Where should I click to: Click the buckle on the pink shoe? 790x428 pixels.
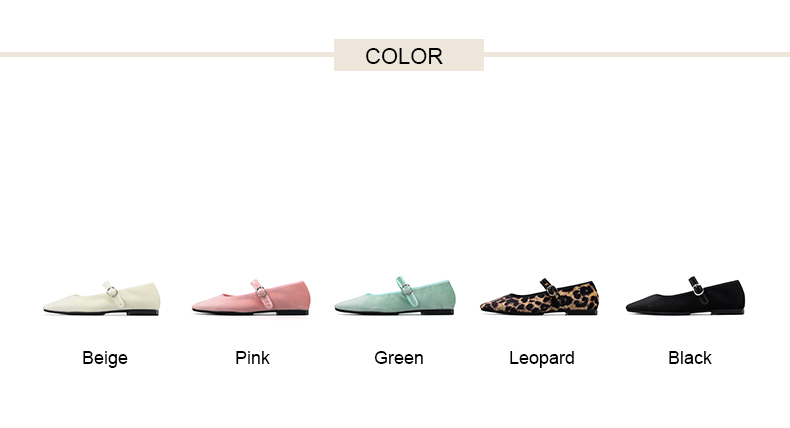click(261, 291)
